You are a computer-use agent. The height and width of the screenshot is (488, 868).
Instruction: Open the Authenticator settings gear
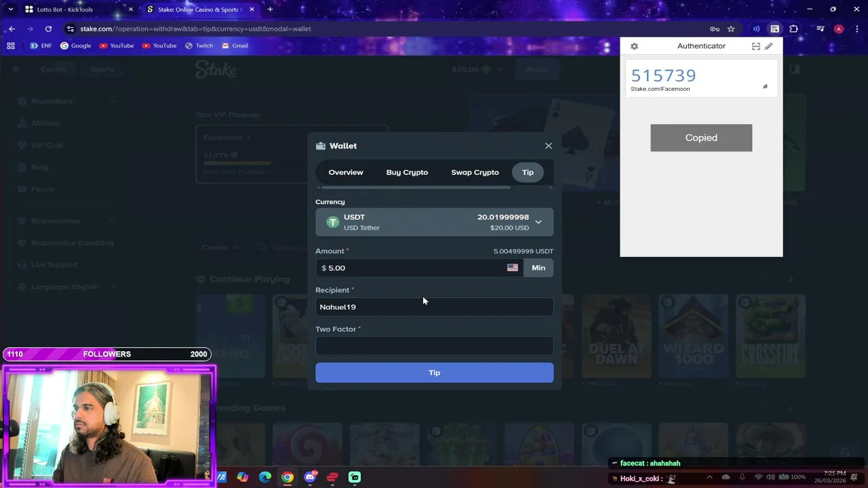634,46
